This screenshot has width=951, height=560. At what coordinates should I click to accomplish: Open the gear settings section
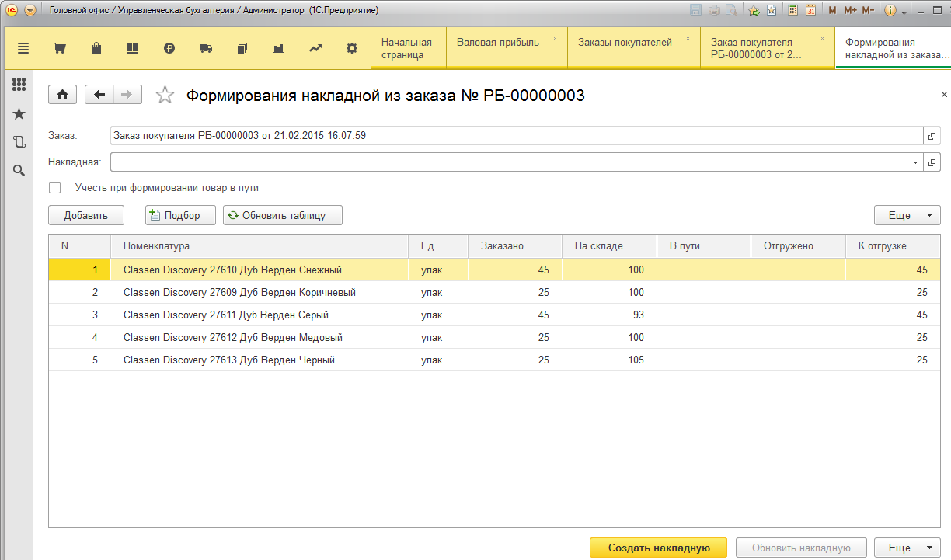[352, 48]
